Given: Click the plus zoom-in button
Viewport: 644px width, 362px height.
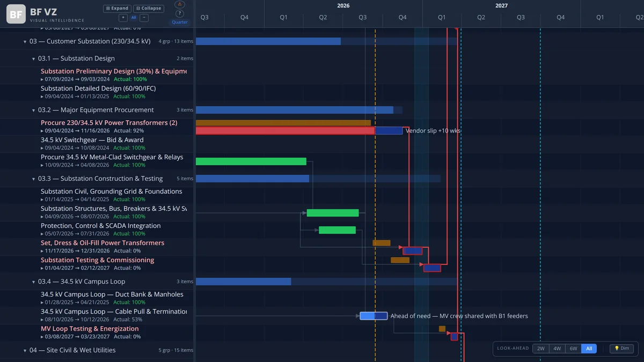Looking at the screenshot, I should click(123, 18).
